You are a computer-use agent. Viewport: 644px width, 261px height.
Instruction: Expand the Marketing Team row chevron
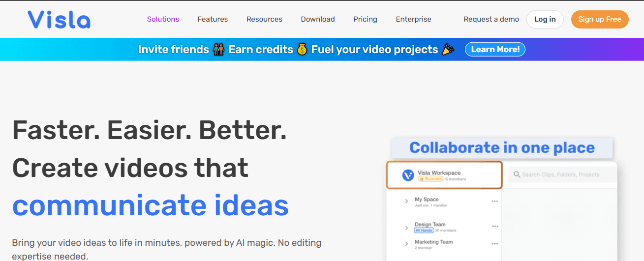pyautogui.click(x=406, y=244)
